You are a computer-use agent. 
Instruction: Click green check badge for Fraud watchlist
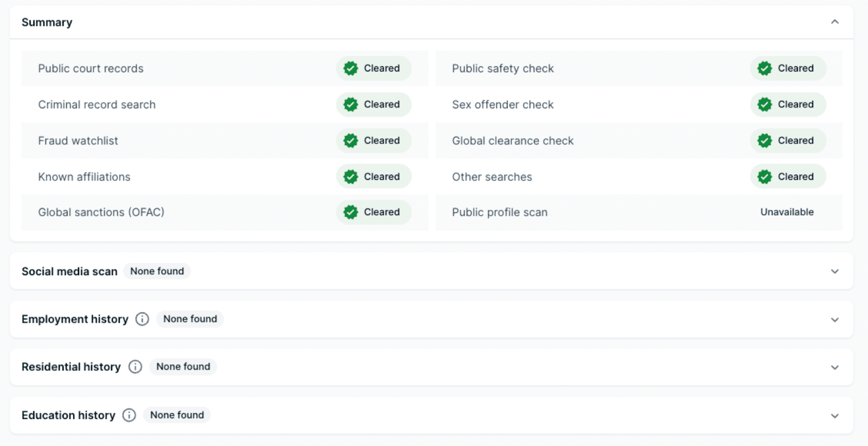tap(351, 141)
